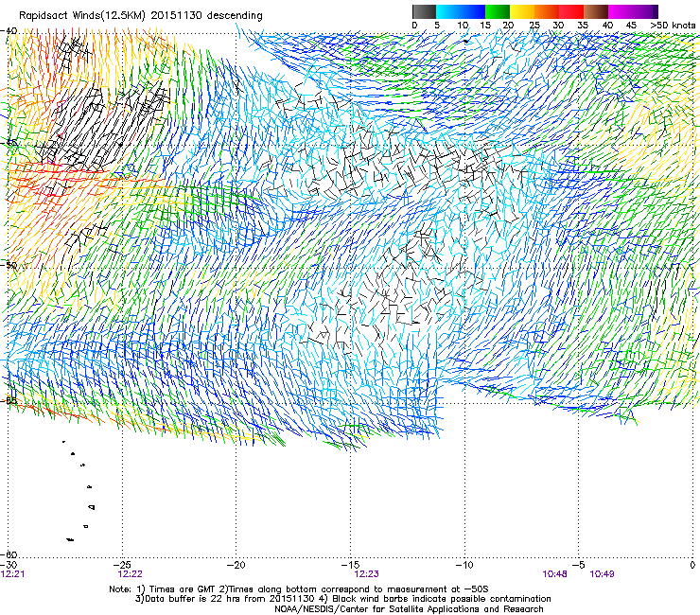
Task: Click the '-40' latitude axis label
Action: tap(9, 31)
